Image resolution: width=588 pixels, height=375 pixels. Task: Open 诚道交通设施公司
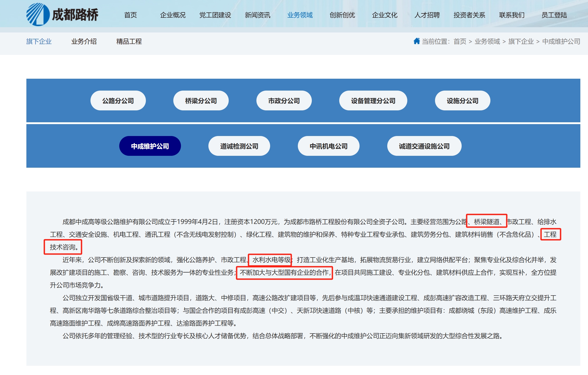(424, 146)
